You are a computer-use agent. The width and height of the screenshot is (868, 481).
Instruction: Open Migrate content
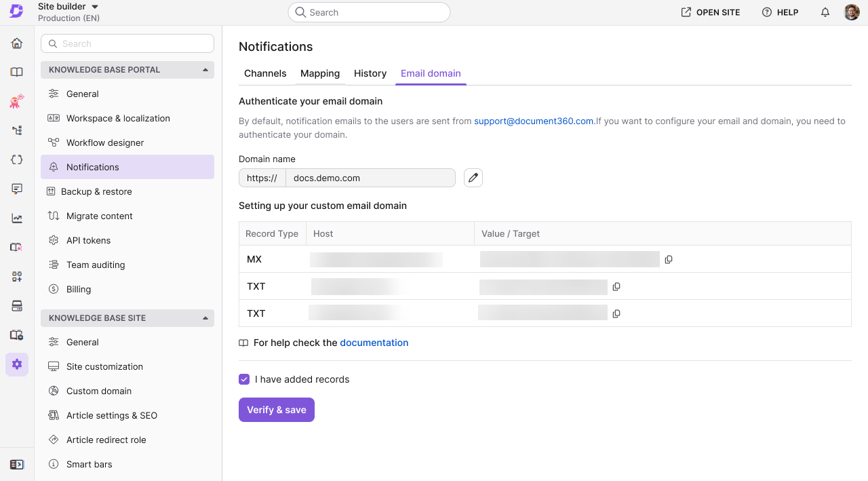[x=127, y=216]
